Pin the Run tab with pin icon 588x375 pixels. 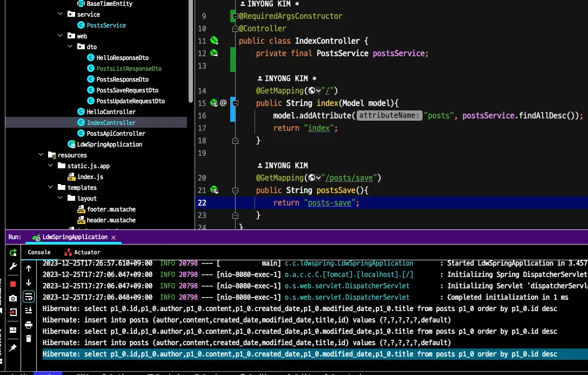coord(13,348)
